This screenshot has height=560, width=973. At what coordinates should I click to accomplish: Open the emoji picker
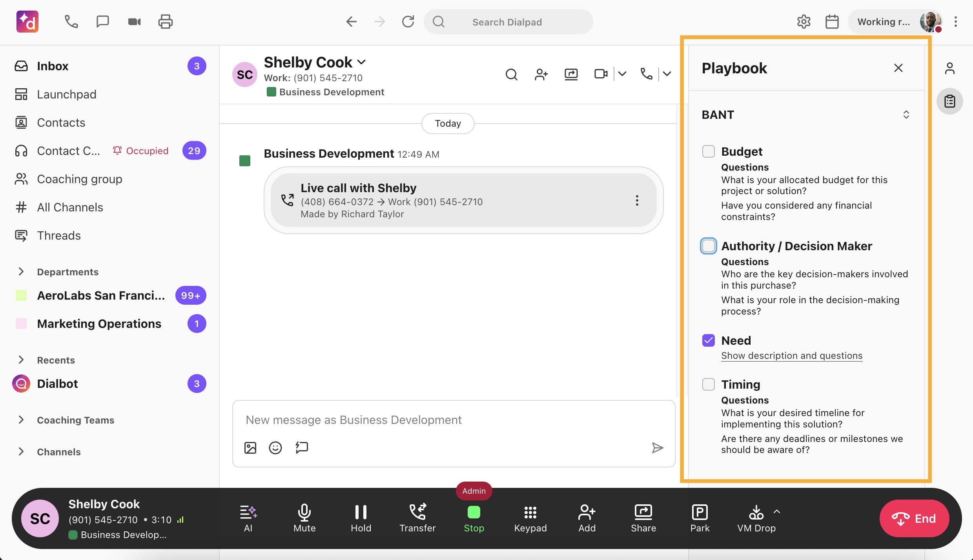275,447
